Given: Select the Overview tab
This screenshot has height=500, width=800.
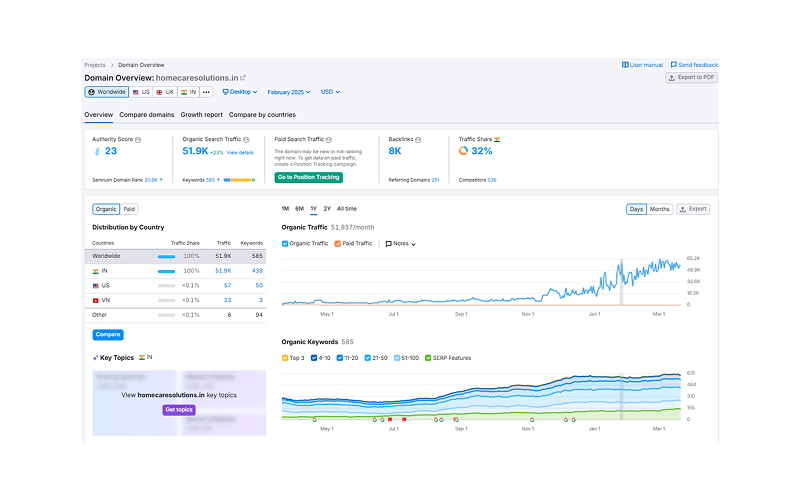Looking at the screenshot, I should [98, 115].
